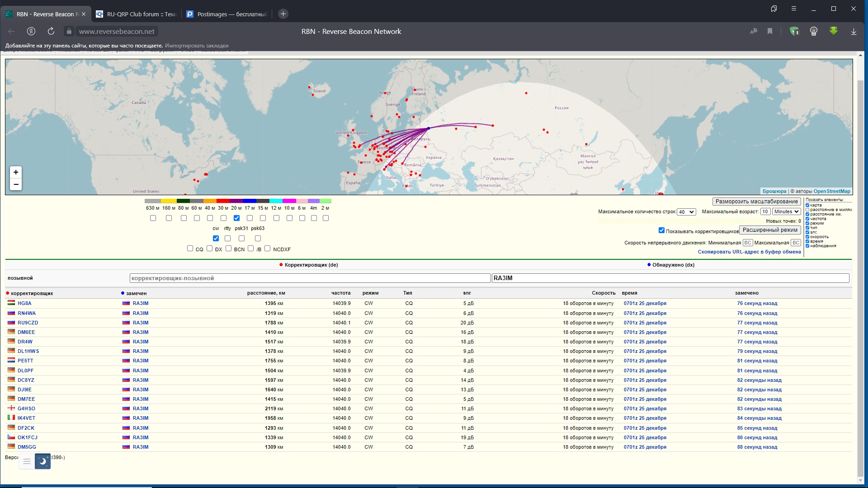
Task: Bookmark this page in toolbar
Action: click(770, 31)
